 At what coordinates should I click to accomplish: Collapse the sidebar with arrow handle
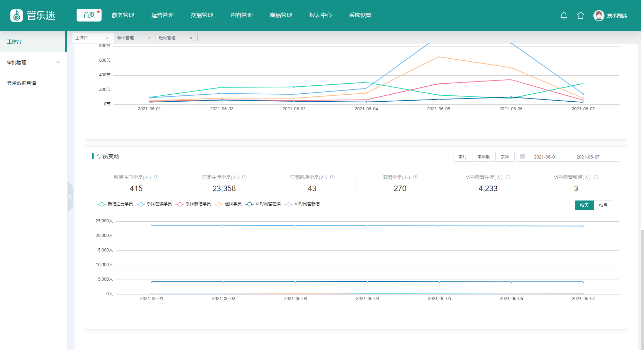(x=70, y=197)
